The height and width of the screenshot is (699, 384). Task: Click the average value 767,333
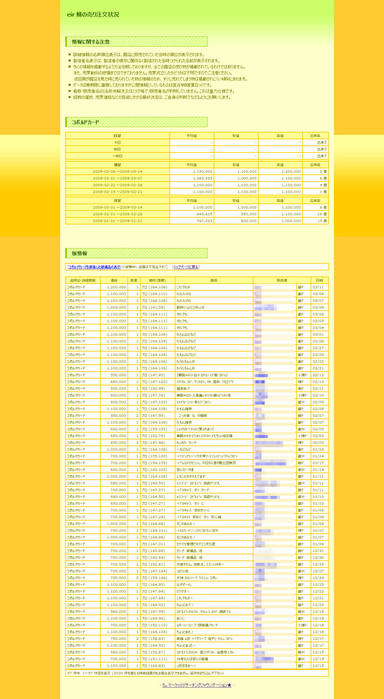point(205,221)
